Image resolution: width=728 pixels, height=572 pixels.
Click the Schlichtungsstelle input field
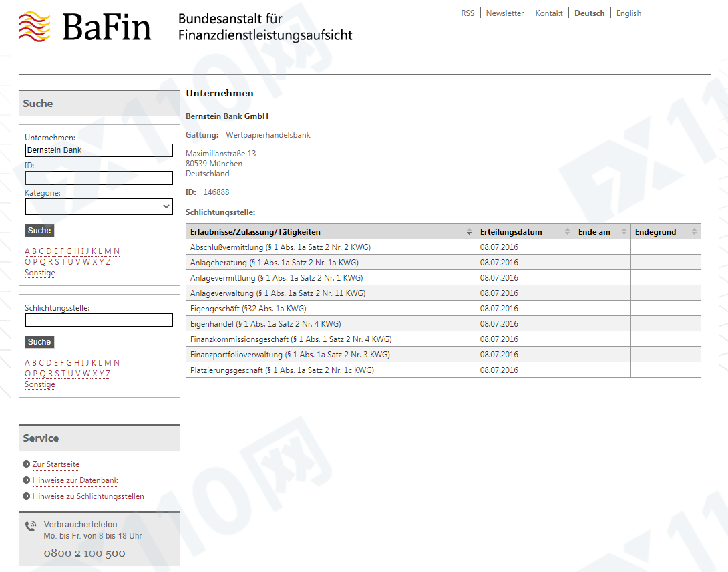pos(99,320)
